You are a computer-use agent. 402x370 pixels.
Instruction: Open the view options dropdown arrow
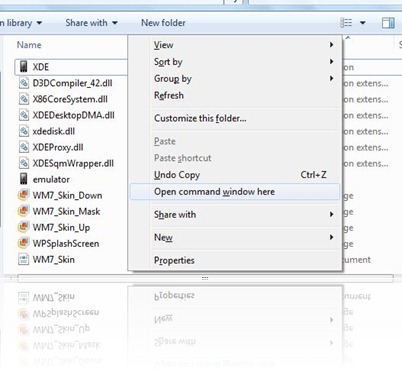pyautogui.click(x=363, y=23)
